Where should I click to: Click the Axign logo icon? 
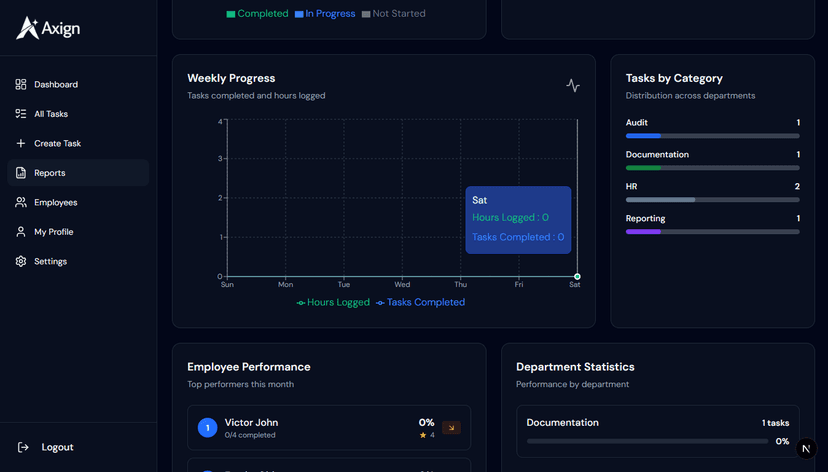(27, 28)
